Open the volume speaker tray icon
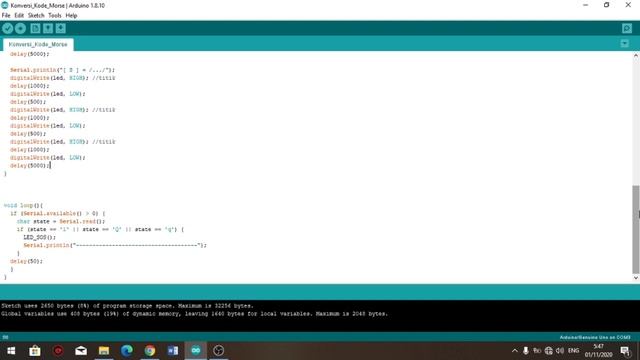This screenshot has width=640, height=360. pyautogui.click(x=560, y=351)
